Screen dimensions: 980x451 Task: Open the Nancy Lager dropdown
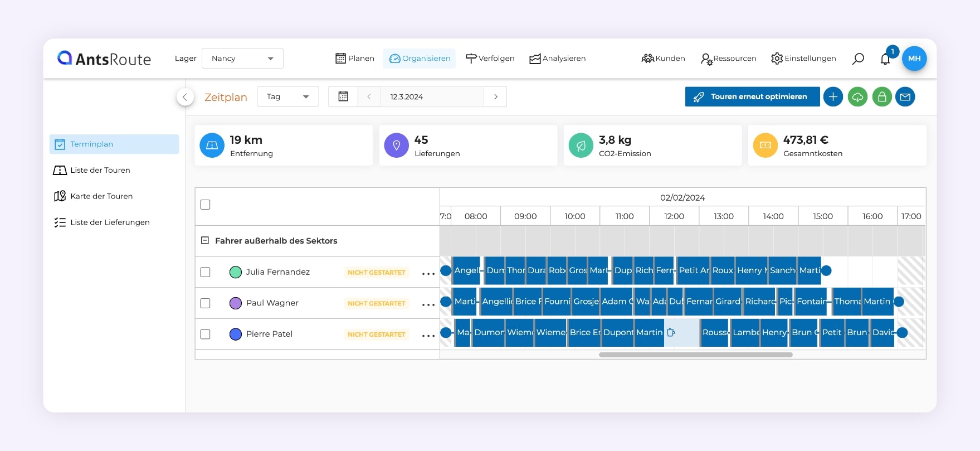[242, 59]
